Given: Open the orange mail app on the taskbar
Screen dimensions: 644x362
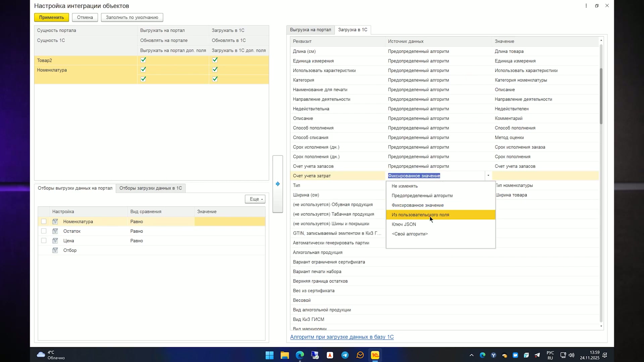Looking at the screenshot, I should [360, 355].
